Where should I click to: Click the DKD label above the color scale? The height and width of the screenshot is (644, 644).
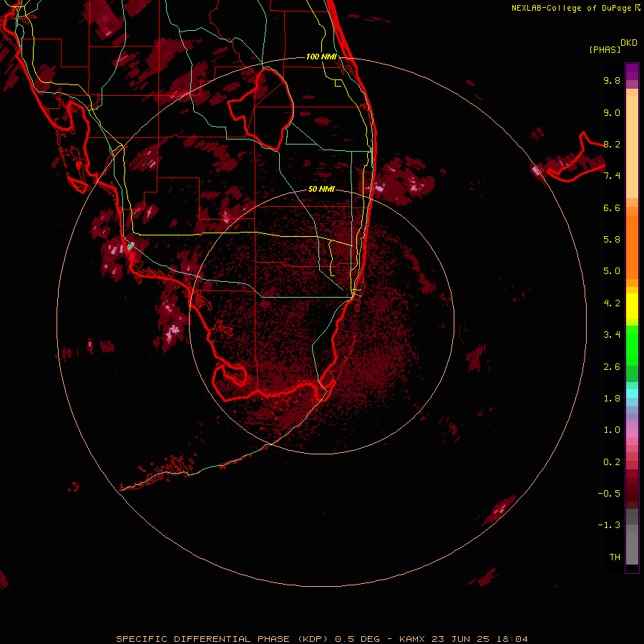(x=629, y=43)
